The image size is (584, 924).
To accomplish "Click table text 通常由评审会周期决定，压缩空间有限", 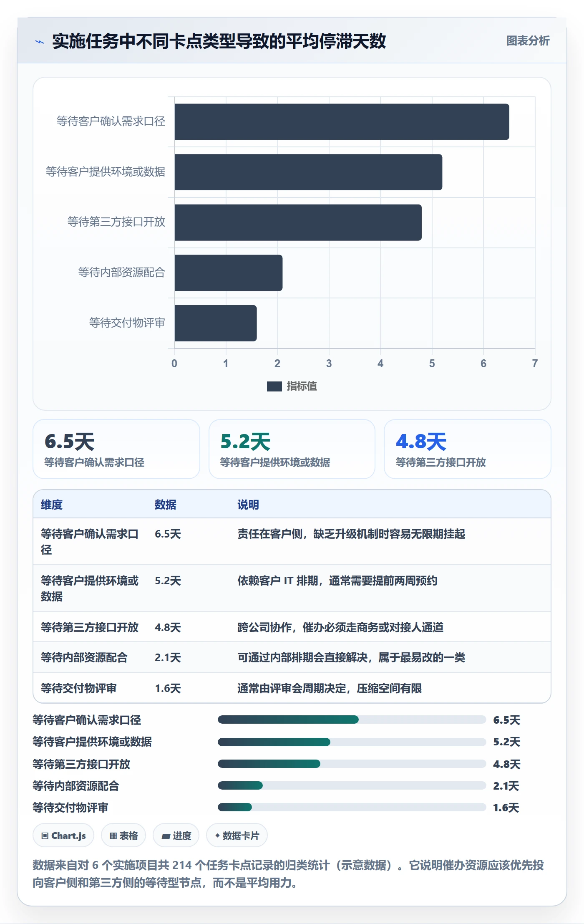I will [330, 688].
